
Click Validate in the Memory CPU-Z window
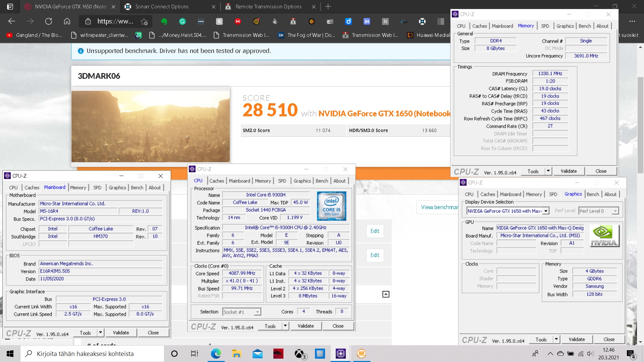(569, 171)
